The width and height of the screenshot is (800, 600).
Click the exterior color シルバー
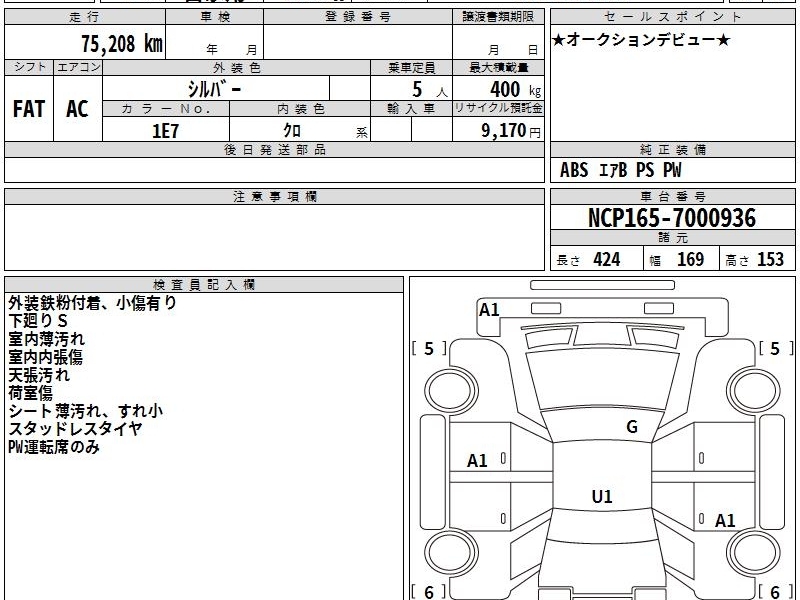214,89
